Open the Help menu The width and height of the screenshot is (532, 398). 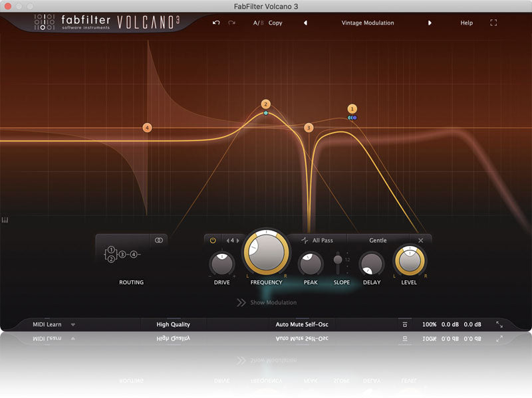click(466, 23)
